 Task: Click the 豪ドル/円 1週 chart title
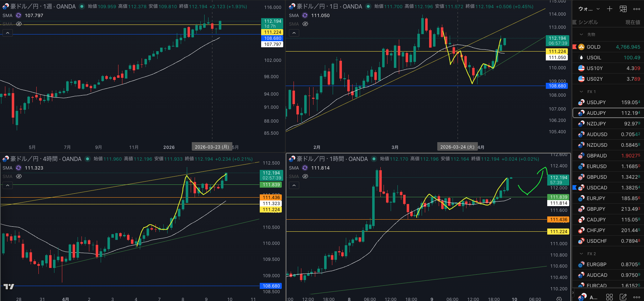click(43, 6)
